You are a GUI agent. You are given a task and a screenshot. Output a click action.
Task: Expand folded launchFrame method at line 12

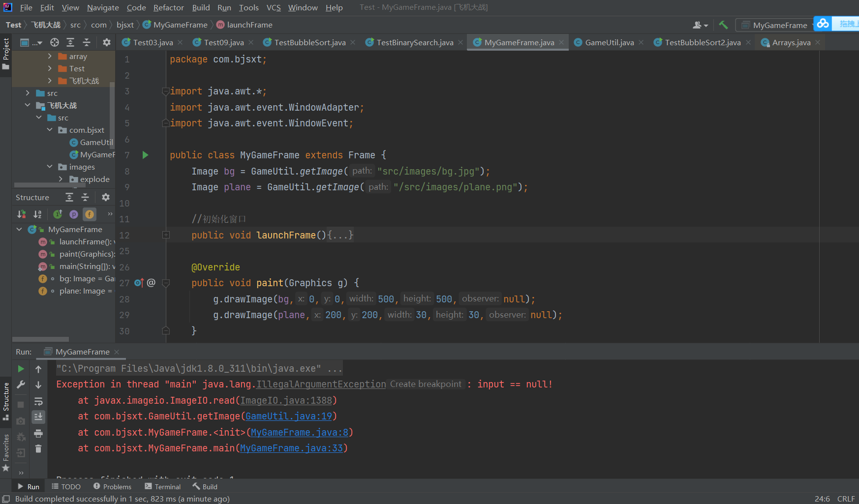166,235
